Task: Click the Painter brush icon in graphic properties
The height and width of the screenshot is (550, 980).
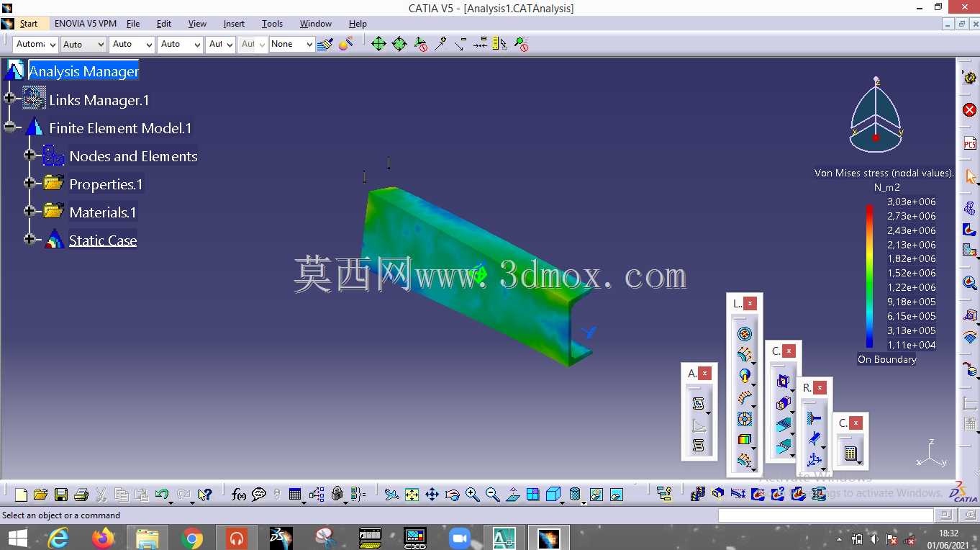Action: (325, 44)
